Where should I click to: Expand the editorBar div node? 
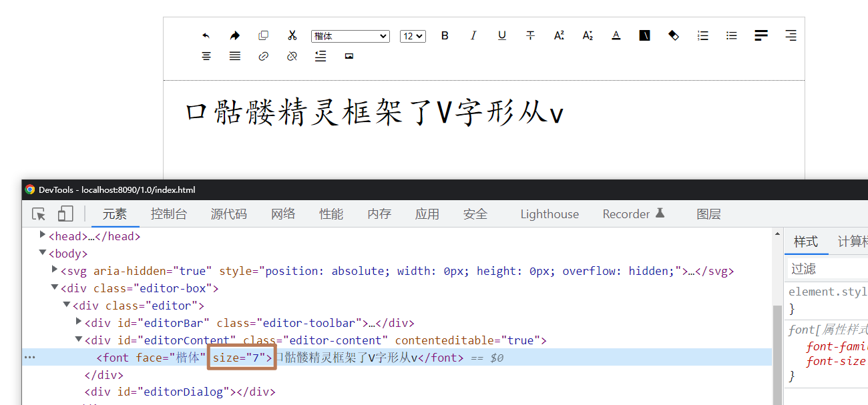tap(79, 322)
